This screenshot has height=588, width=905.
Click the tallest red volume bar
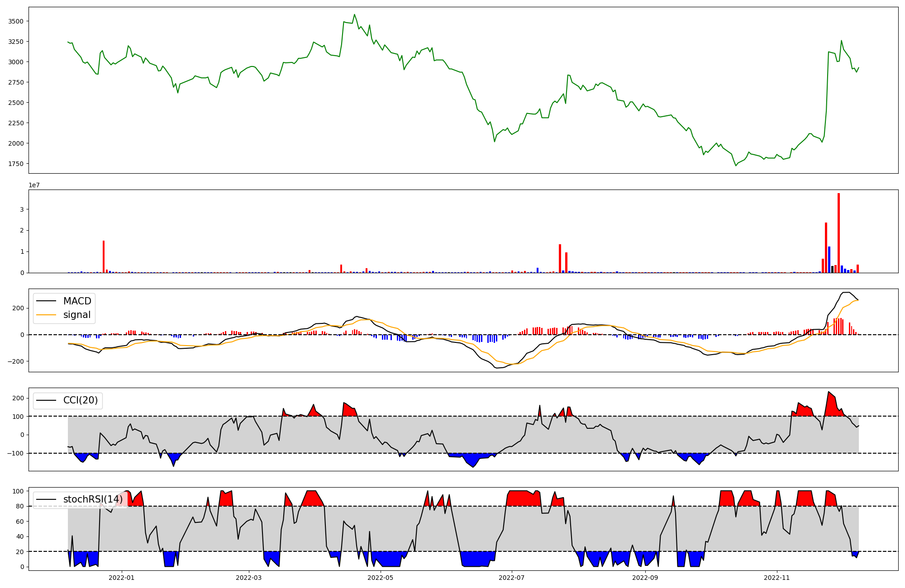[838, 233]
